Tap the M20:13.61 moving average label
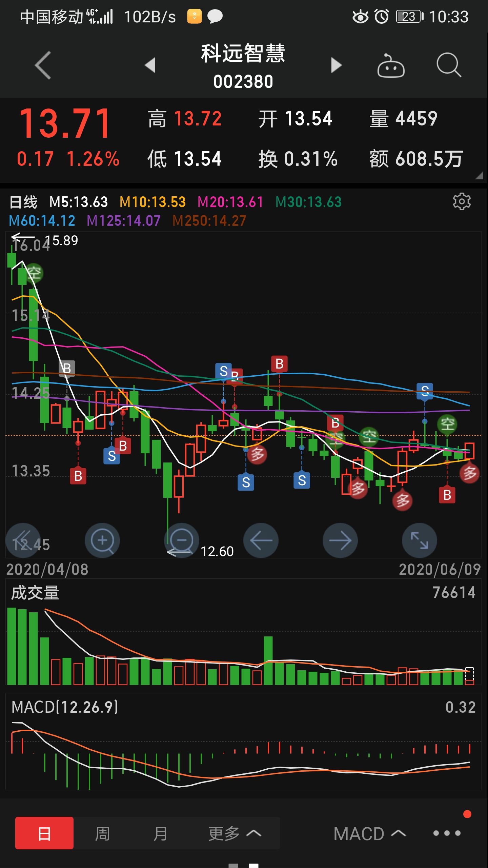The height and width of the screenshot is (868, 488). [x=230, y=202]
